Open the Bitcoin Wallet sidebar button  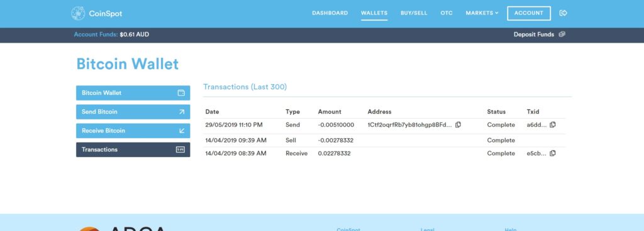pos(133,93)
